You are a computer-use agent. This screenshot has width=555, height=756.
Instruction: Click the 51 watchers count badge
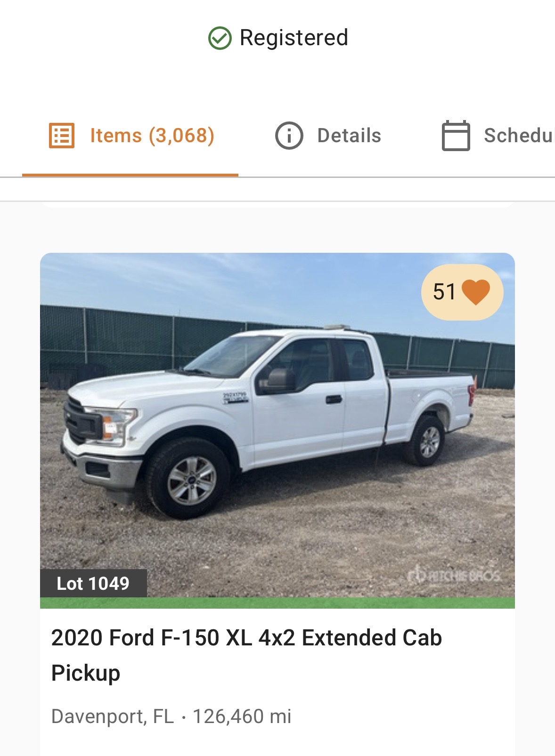tap(462, 292)
